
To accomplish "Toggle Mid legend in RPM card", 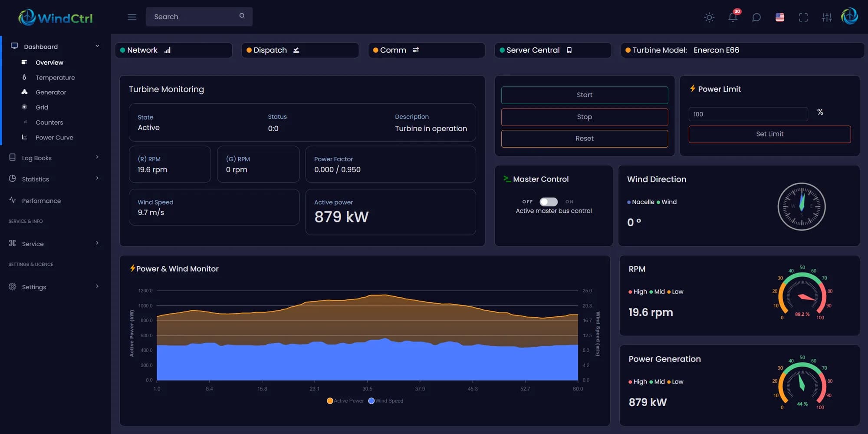I will [657, 292].
